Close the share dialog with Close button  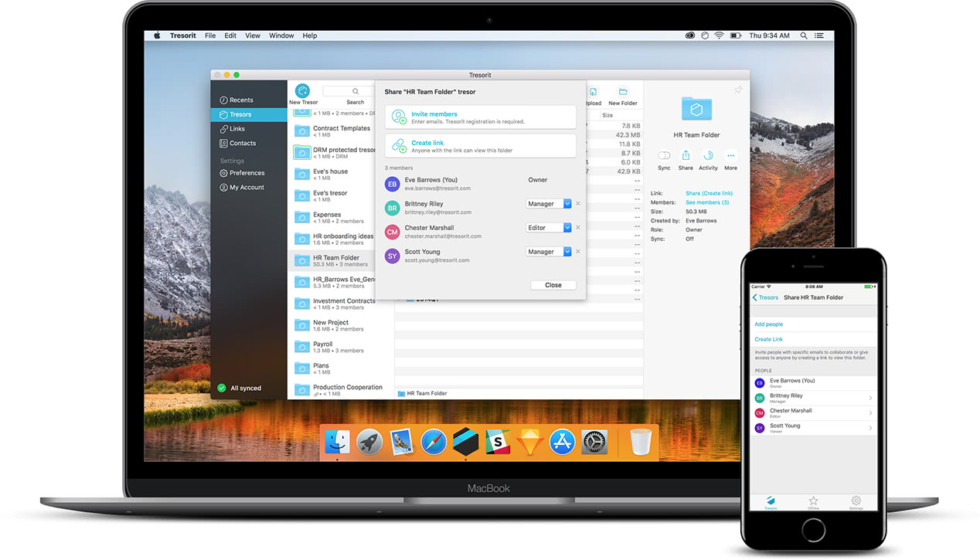click(x=553, y=285)
